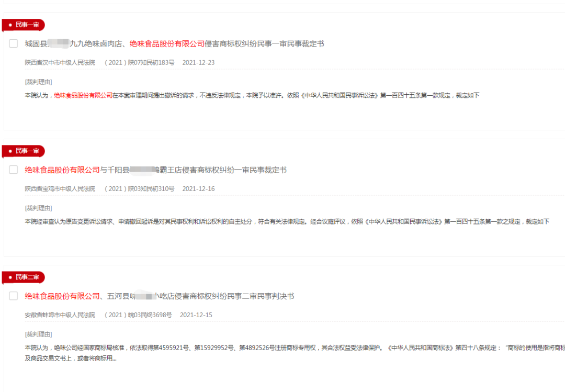Screen dimensions: 565x392
Task: Click the 民事一审 badge on the first case
Action: [x=24, y=25]
